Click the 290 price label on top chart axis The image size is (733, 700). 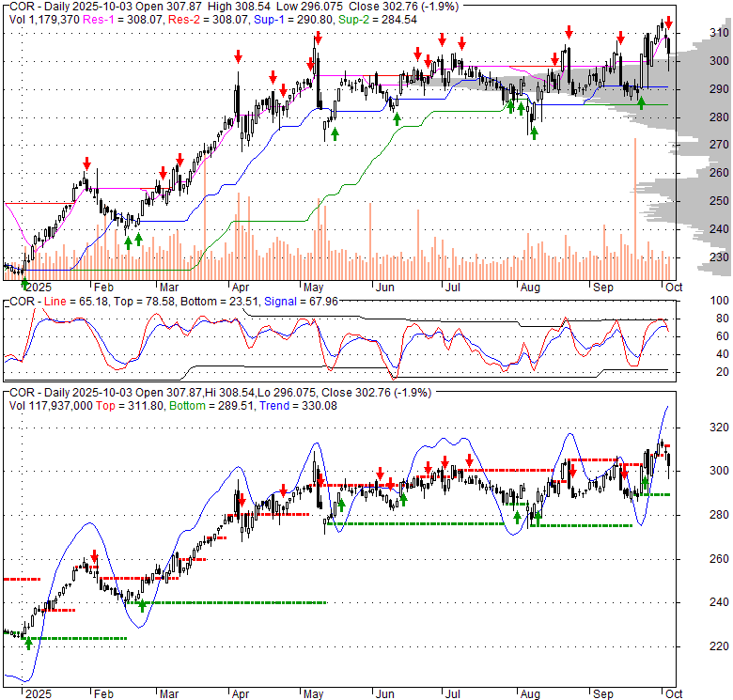[719, 88]
